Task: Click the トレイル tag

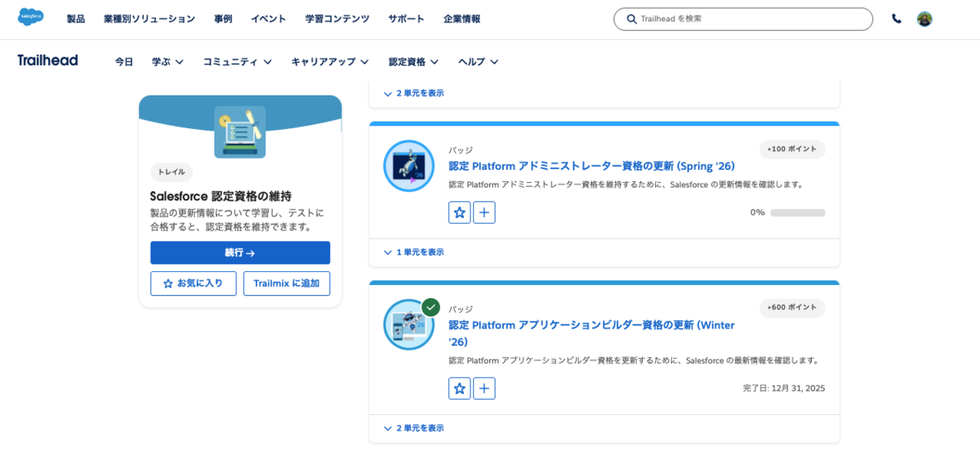Action: click(x=171, y=172)
